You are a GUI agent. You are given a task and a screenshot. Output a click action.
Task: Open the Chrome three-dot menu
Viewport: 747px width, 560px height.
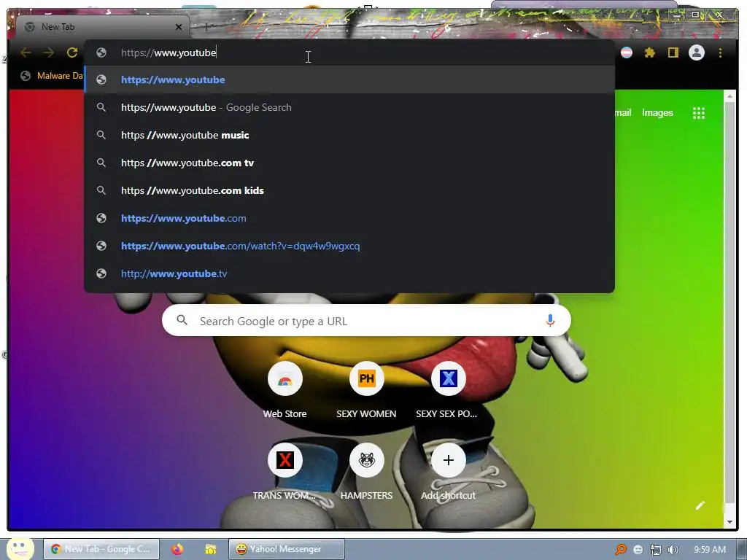pyautogui.click(x=720, y=52)
